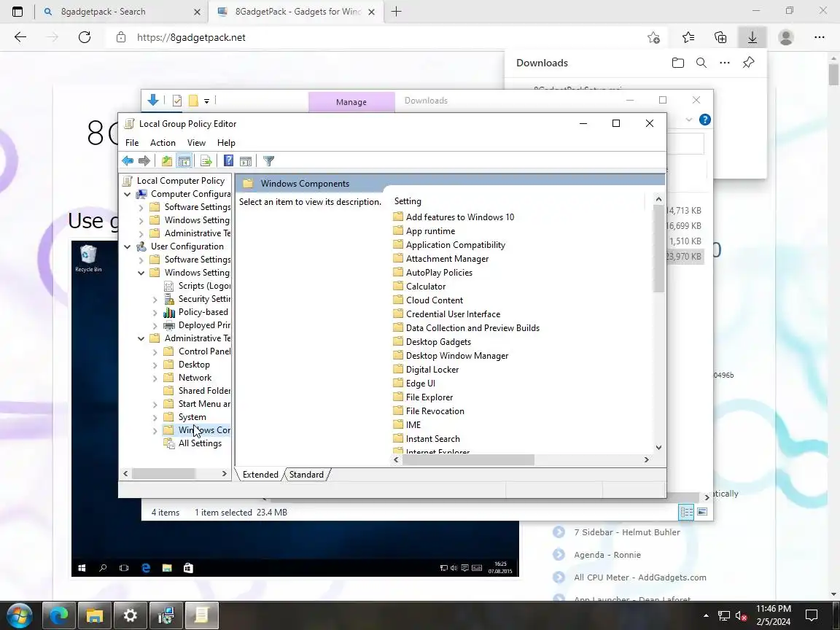The width and height of the screenshot is (840, 630).
Task: Open the File Revocation folder
Action: (x=435, y=411)
